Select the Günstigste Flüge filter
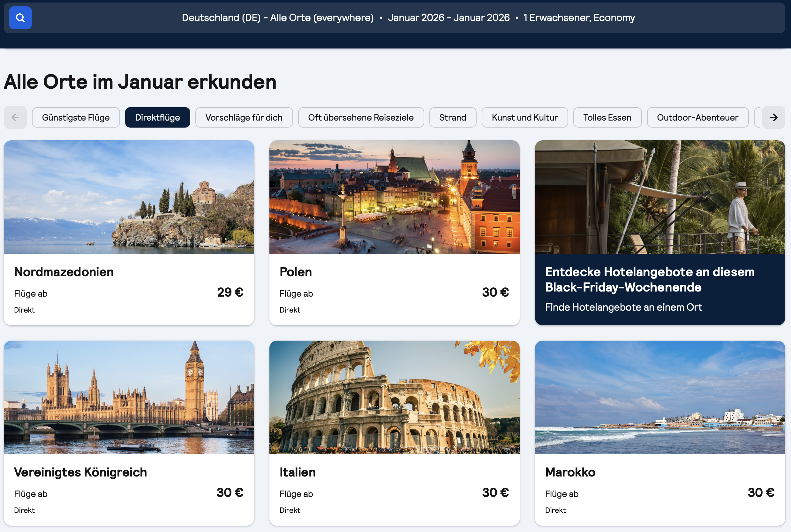791x532 pixels. 76,117
